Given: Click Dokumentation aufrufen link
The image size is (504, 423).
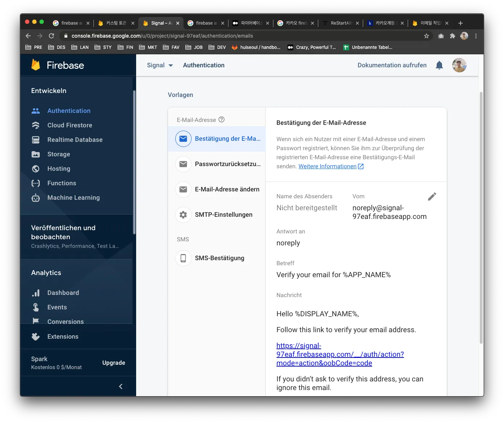Looking at the screenshot, I should click(392, 65).
